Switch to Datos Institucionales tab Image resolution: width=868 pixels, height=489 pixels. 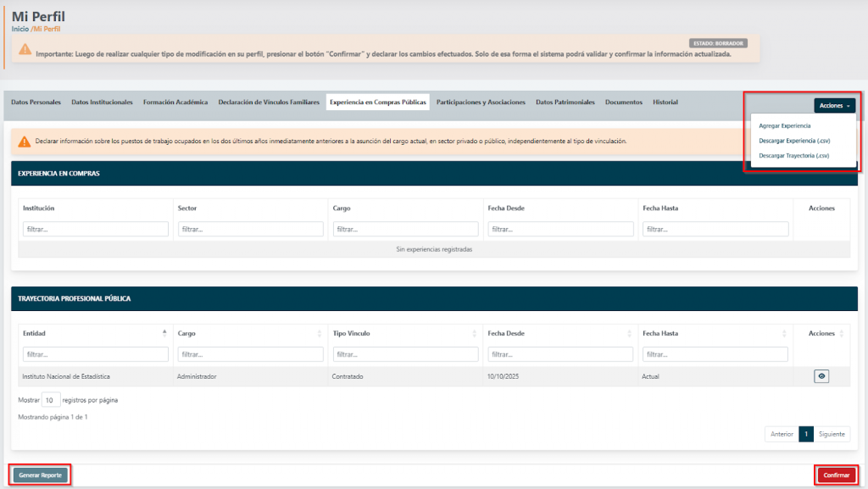tap(102, 102)
